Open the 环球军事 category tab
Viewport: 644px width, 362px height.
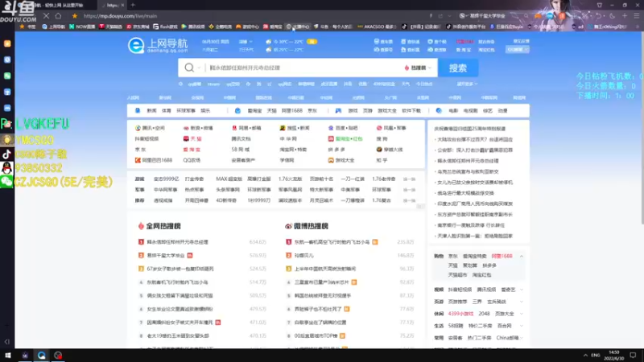pos(186,111)
